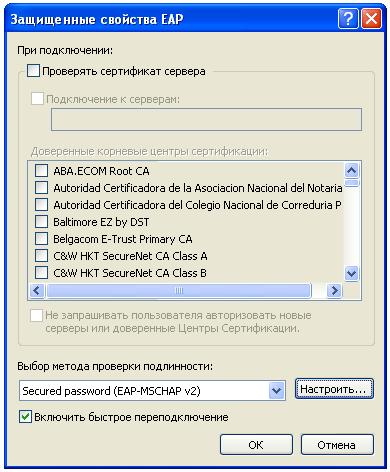Click the horizontal scroll right arrow
The width and height of the screenshot is (390, 472).
(x=334, y=291)
